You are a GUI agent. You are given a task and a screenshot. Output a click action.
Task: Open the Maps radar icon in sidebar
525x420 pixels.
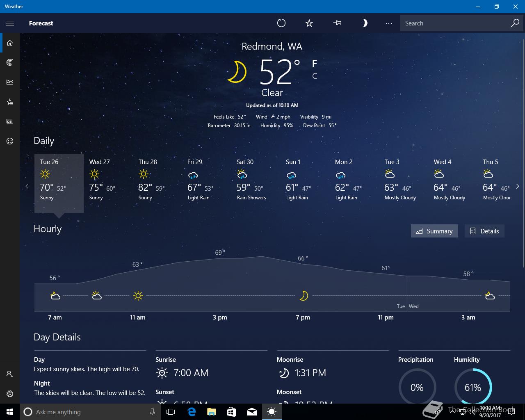[10, 62]
